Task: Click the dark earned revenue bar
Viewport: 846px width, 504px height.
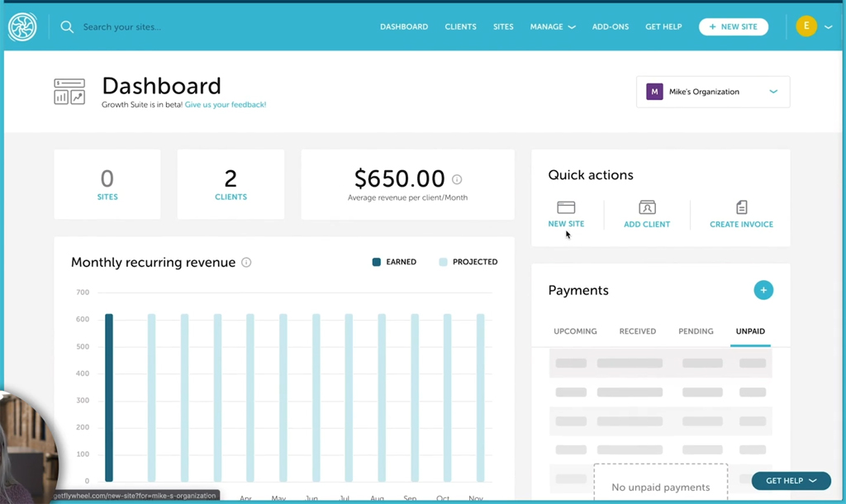Action: point(109,397)
